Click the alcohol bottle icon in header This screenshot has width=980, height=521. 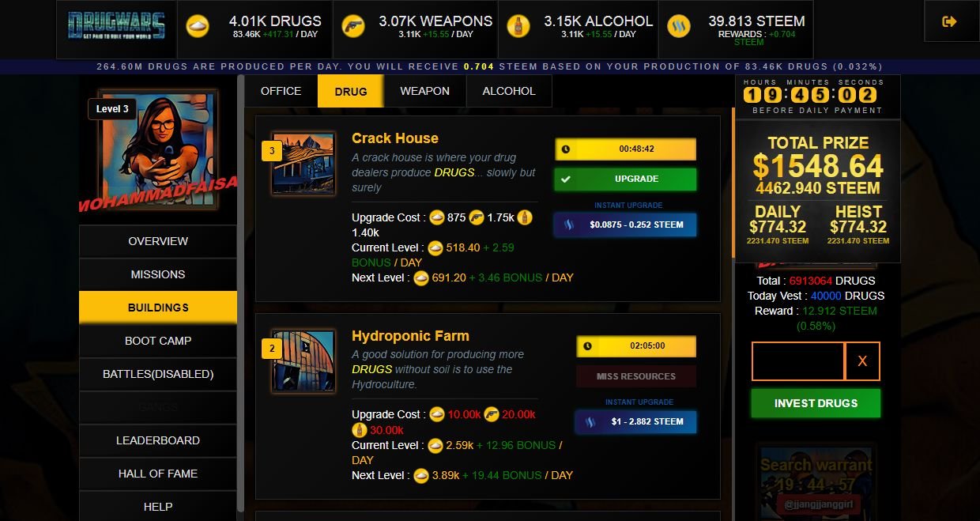tap(518, 26)
